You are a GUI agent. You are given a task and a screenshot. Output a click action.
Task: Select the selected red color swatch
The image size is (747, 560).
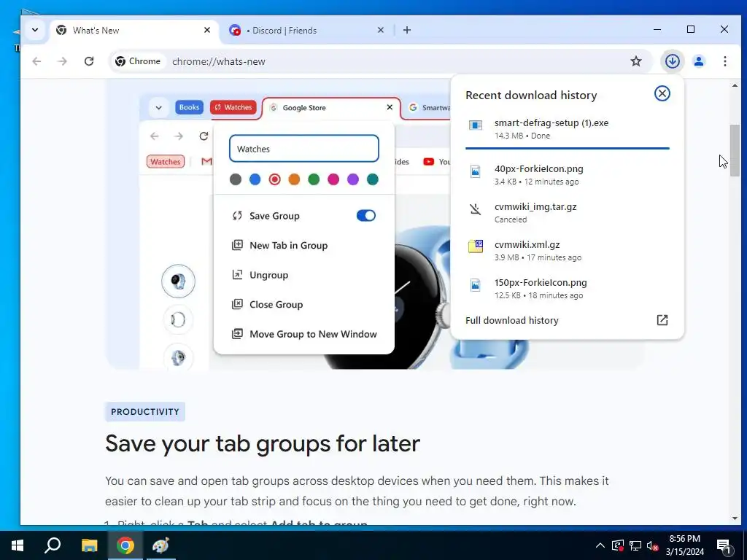[274, 179]
